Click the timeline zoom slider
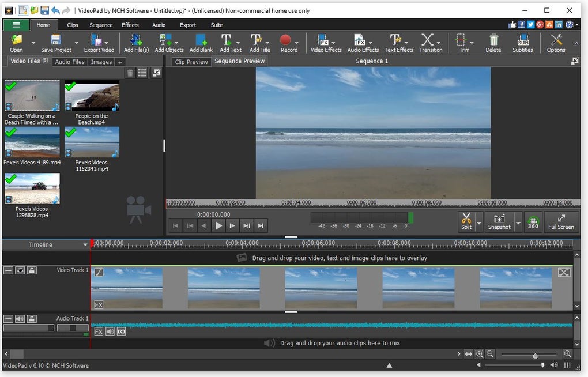The image size is (588, 377). [535, 355]
